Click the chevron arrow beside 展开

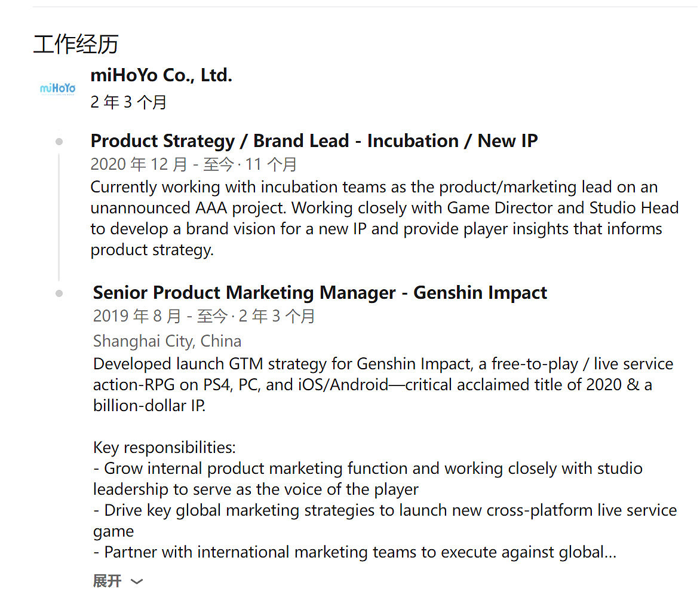[x=137, y=581]
